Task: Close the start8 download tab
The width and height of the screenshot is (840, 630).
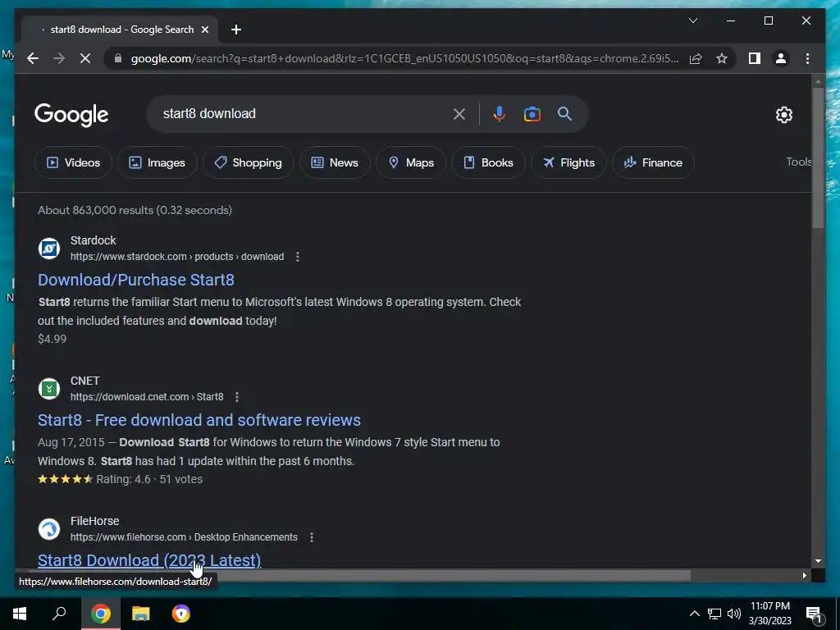Action: [204, 30]
